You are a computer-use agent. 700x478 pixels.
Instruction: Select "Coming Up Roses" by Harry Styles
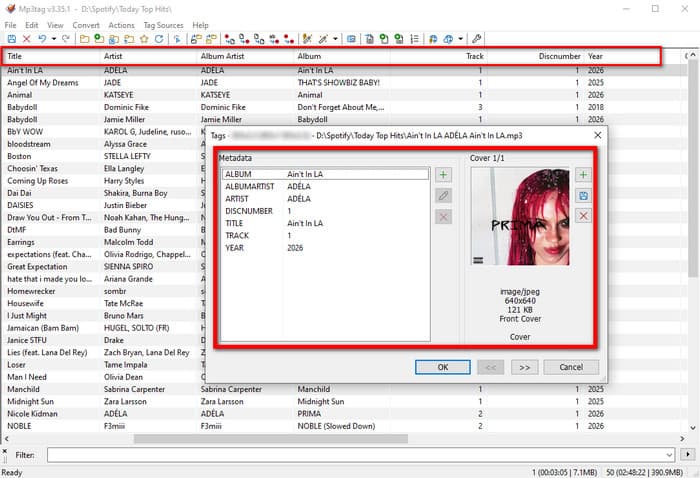point(103,181)
